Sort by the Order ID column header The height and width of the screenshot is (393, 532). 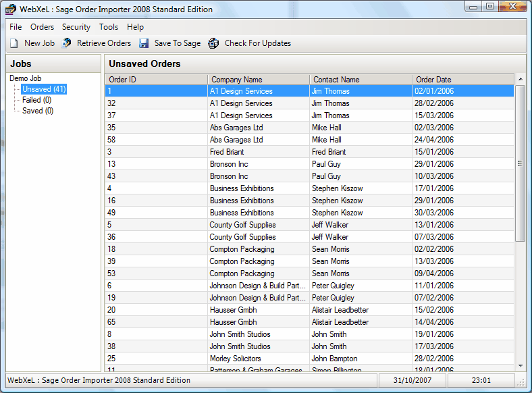pos(157,80)
